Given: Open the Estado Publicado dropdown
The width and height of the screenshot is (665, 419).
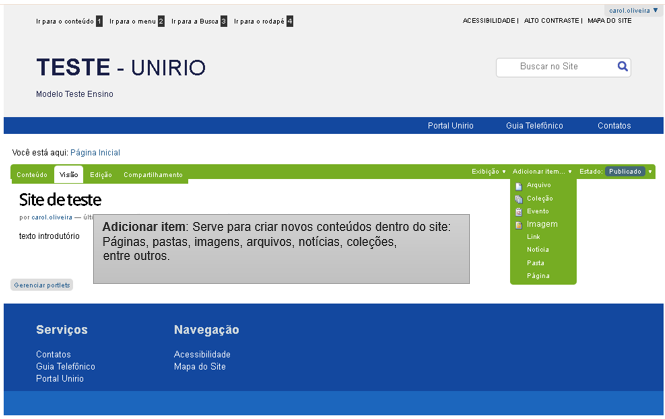Looking at the screenshot, I should tap(629, 172).
